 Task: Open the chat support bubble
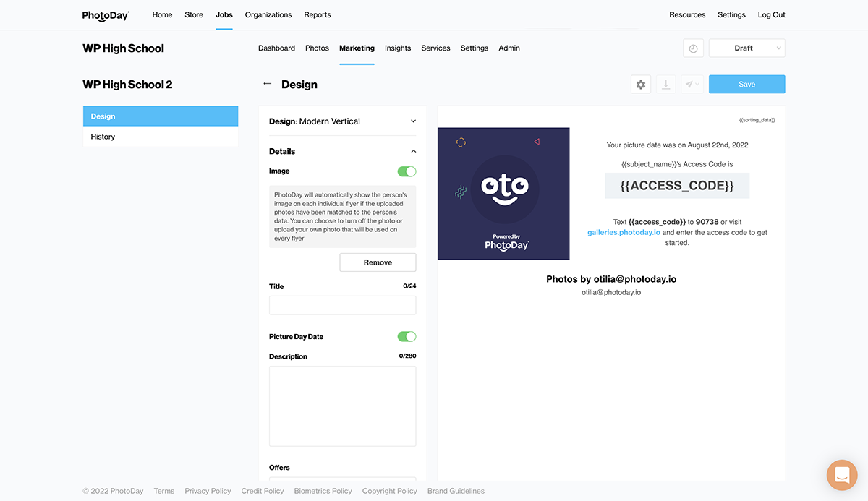(x=842, y=475)
